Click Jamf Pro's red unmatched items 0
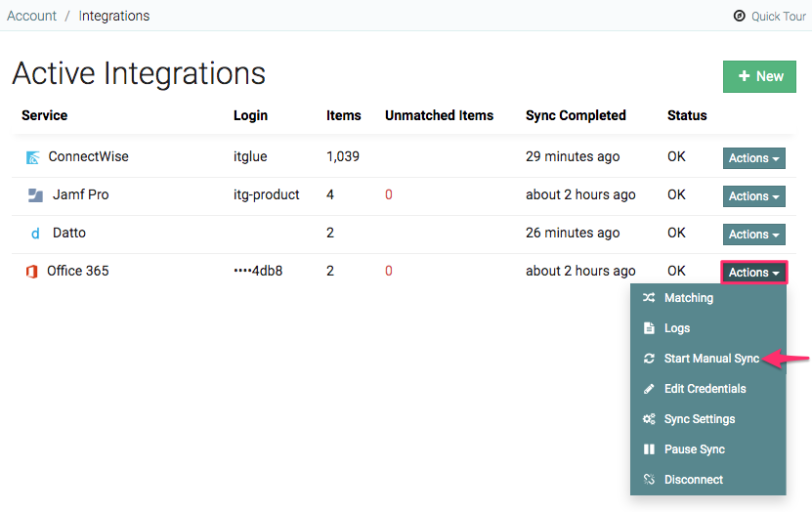 [388, 194]
